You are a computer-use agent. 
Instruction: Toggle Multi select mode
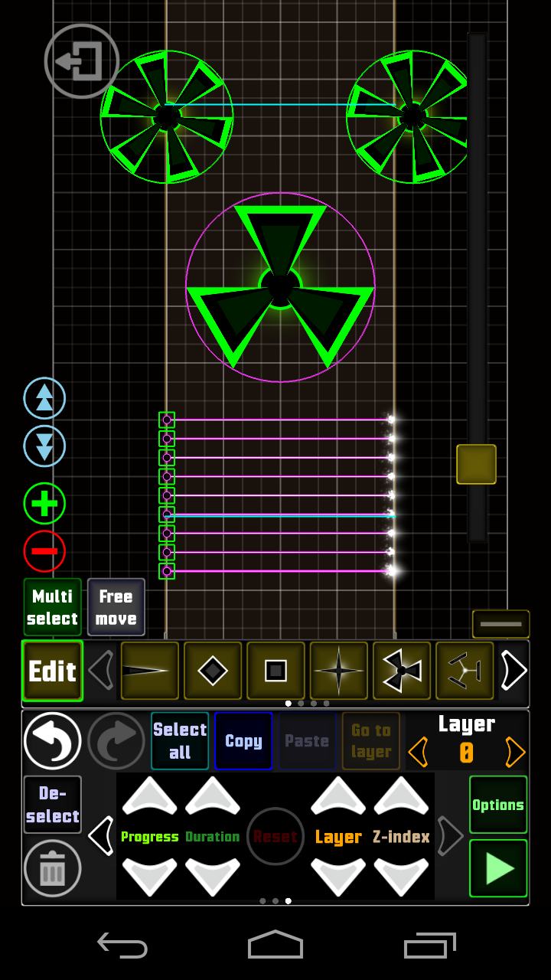tap(52, 607)
